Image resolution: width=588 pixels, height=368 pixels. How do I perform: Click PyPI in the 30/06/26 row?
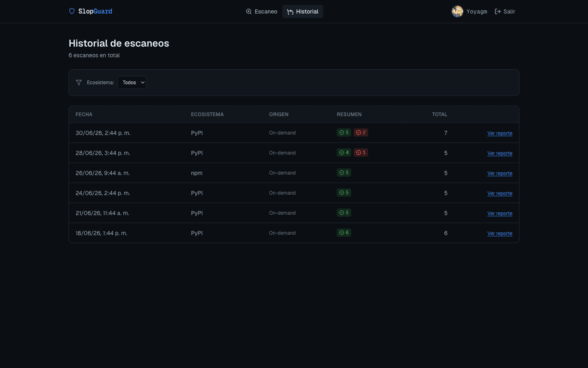[x=197, y=133]
